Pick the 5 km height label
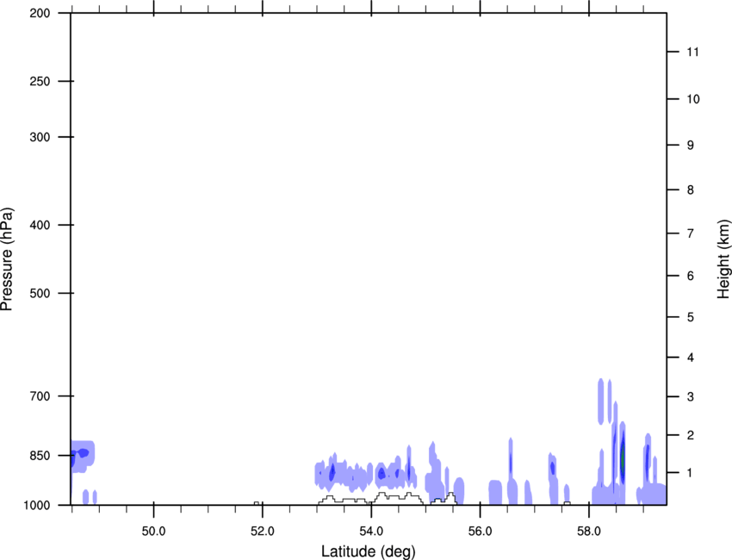Screen dimensions: 732x560 coord(691,317)
